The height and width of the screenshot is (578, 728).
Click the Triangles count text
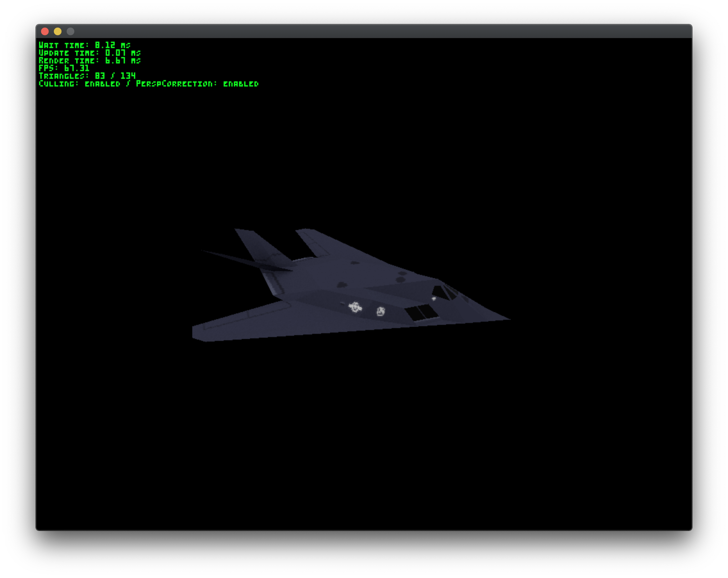(87, 76)
